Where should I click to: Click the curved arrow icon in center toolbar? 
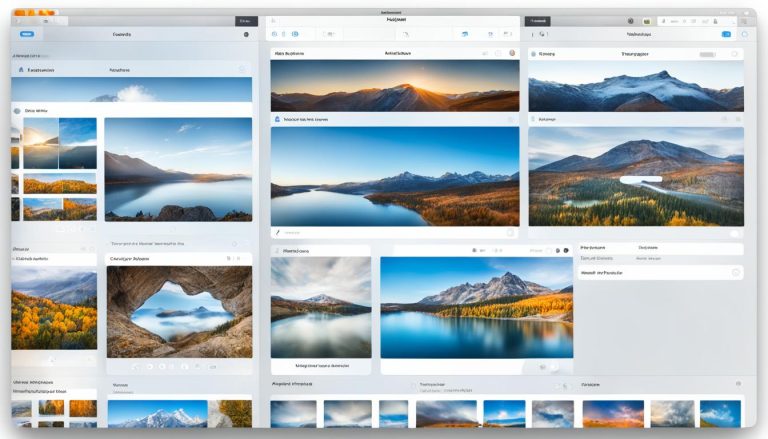406,34
